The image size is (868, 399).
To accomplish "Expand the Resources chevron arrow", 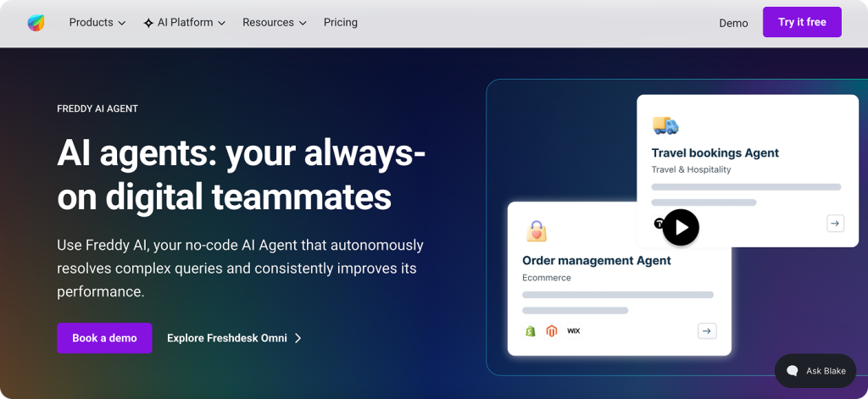I will [303, 23].
